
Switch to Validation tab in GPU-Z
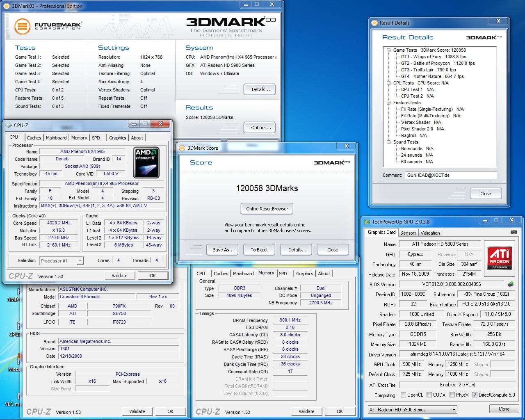[x=430, y=233]
